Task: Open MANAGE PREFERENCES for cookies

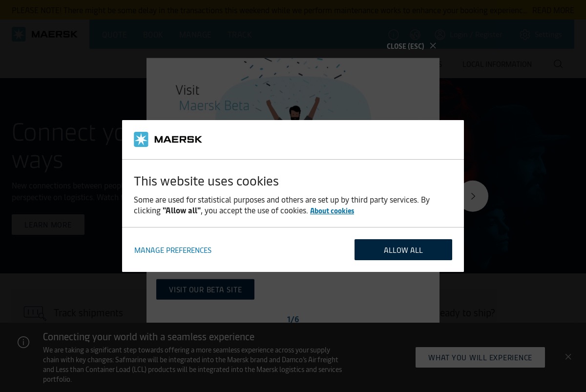Action: (x=173, y=250)
